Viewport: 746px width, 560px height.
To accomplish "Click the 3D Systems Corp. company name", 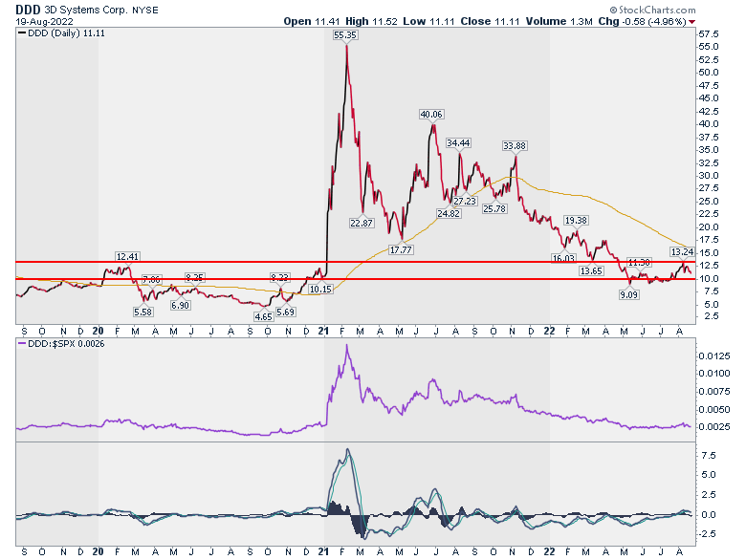I will (86, 10).
